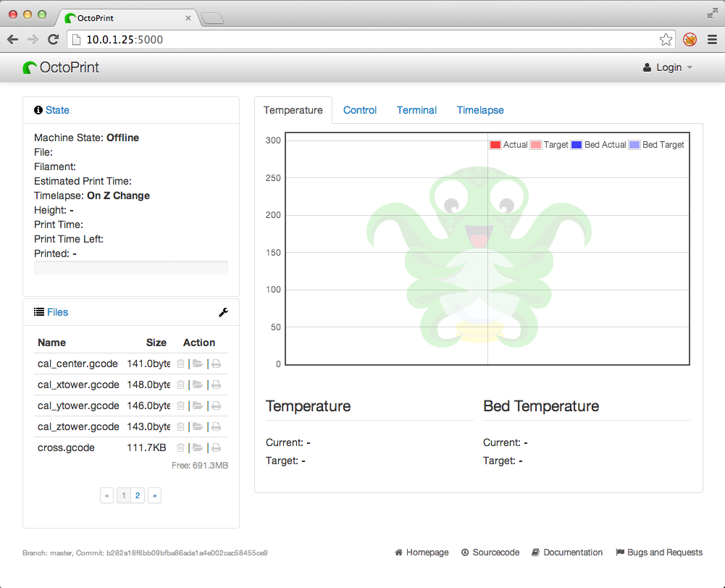Select the cross.gcode file name
This screenshot has height=588, width=725.
point(66,448)
